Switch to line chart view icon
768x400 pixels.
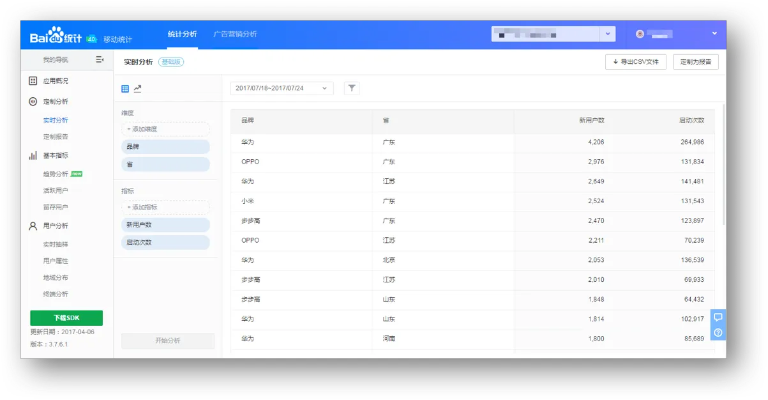[138, 89]
